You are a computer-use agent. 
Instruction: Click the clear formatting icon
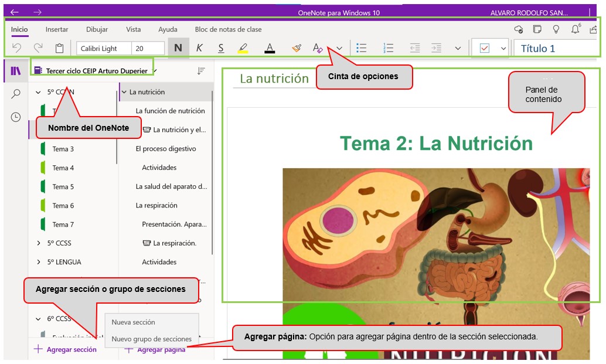point(318,49)
